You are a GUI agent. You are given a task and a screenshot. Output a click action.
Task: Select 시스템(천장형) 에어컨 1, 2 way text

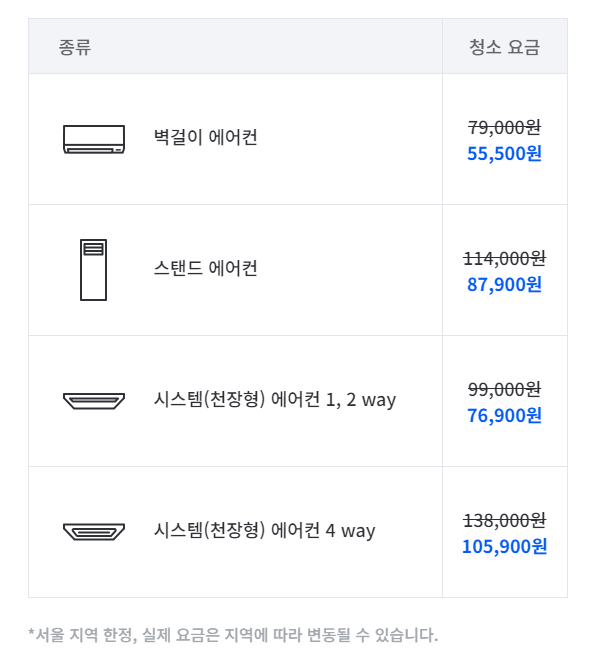coord(275,399)
